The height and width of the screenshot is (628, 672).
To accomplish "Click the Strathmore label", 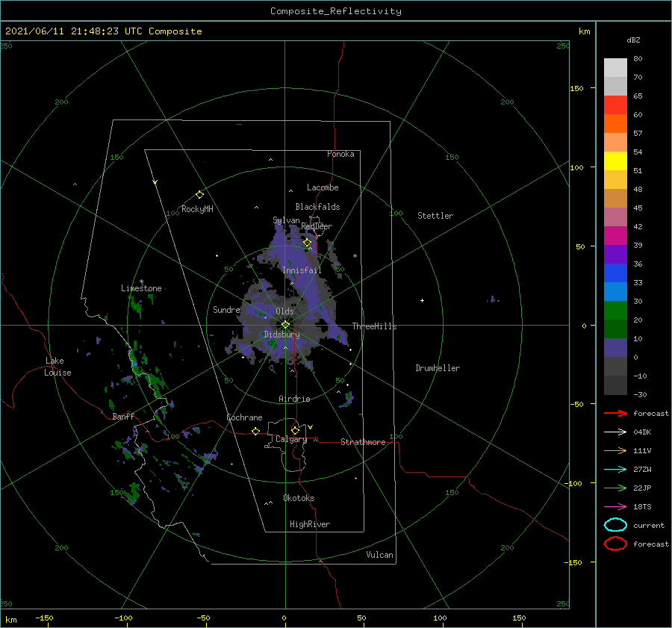I will pyautogui.click(x=363, y=442).
